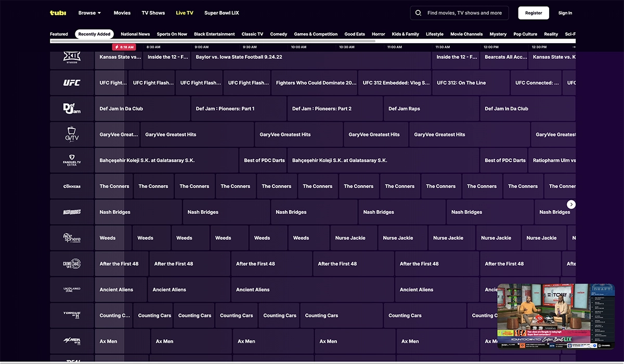Open the Def Jam channel logo
624x364 pixels.
[72, 109]
